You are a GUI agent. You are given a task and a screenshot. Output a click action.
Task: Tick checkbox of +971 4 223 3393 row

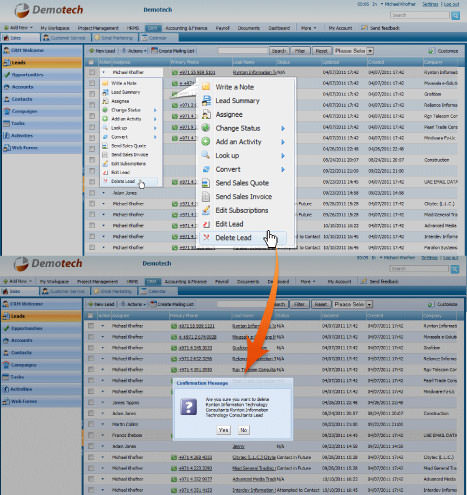[x=91, y=468]
